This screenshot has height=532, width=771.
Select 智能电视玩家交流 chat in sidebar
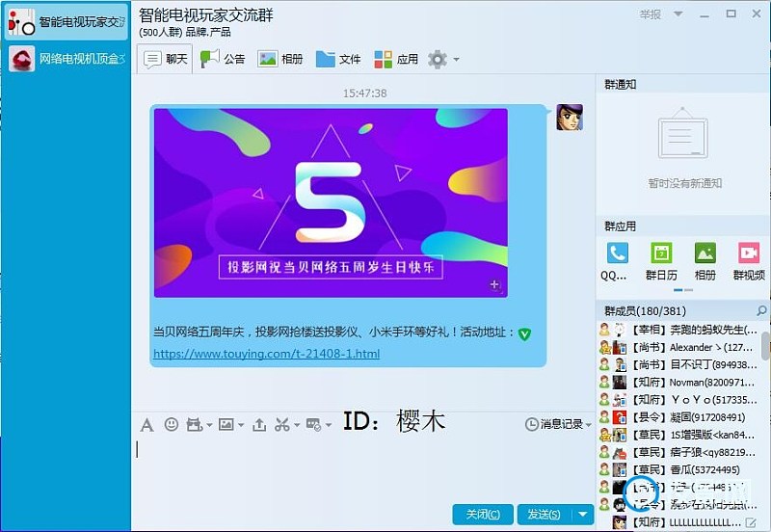[x=66, y=22]
